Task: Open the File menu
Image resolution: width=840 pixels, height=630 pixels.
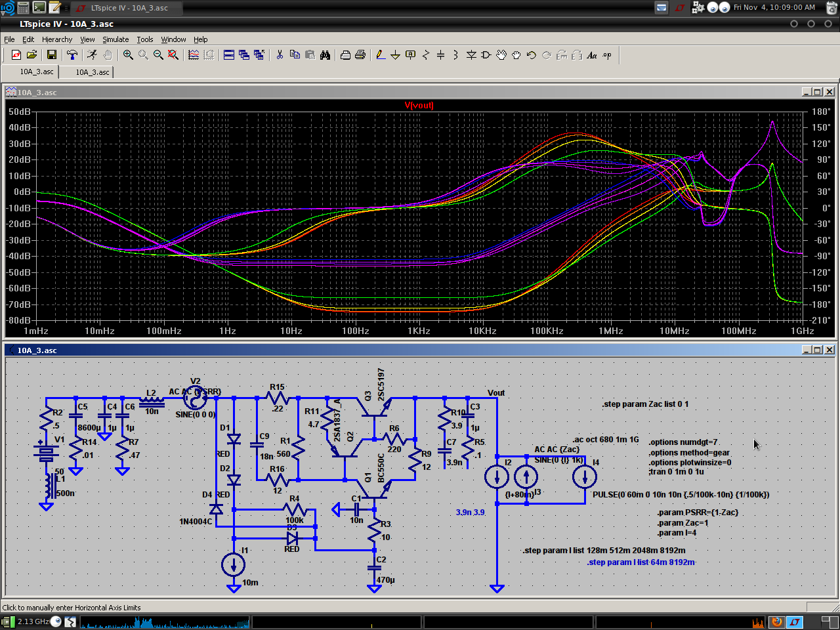Action: point(9,39)
